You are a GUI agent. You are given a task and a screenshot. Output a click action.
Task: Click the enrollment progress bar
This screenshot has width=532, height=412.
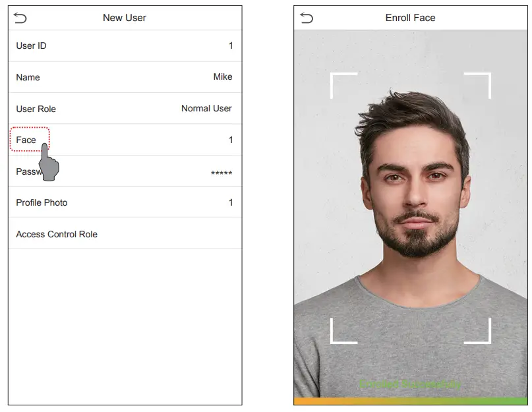click(x=411, y=401)
